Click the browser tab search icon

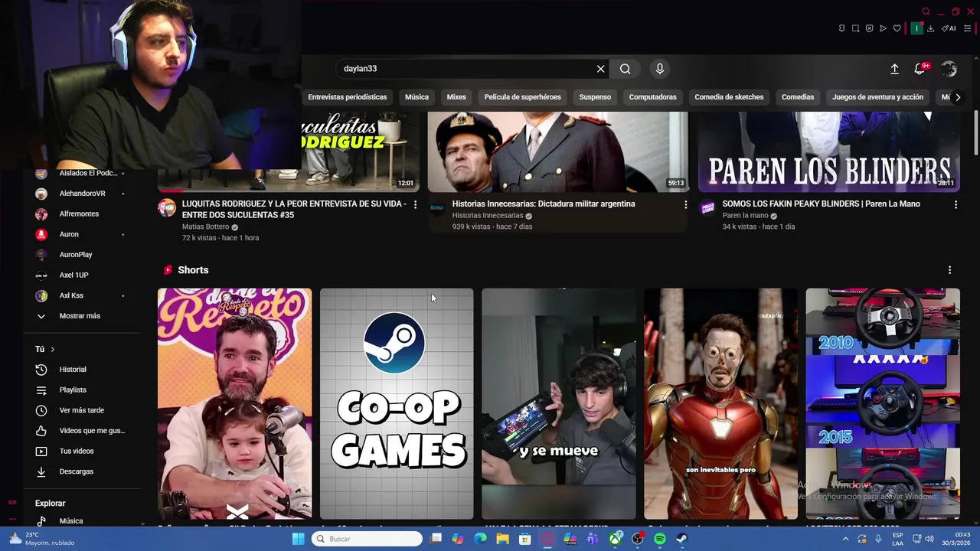coord(926,11)
